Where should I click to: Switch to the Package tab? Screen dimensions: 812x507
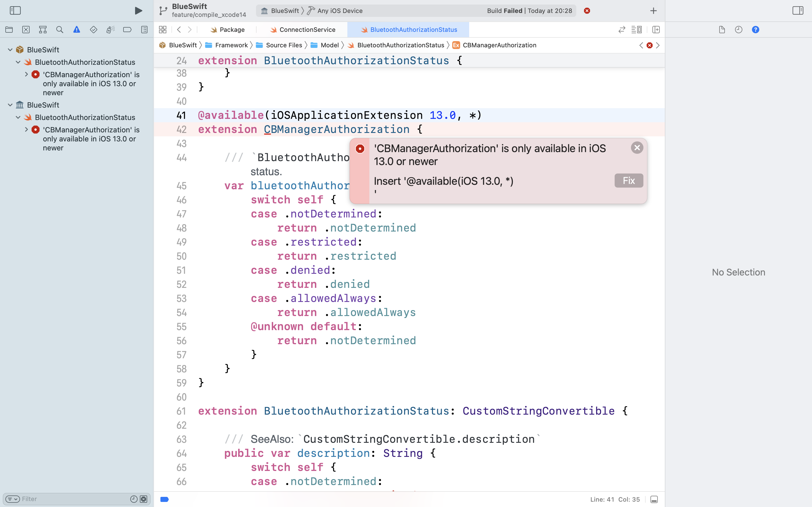tap(231, 30)
